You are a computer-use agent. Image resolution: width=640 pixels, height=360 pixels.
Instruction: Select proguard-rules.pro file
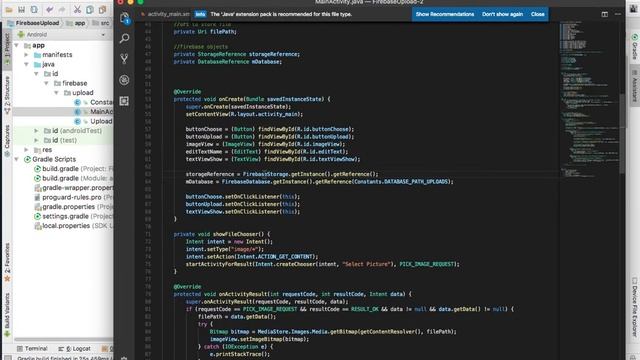click(73, 197)
